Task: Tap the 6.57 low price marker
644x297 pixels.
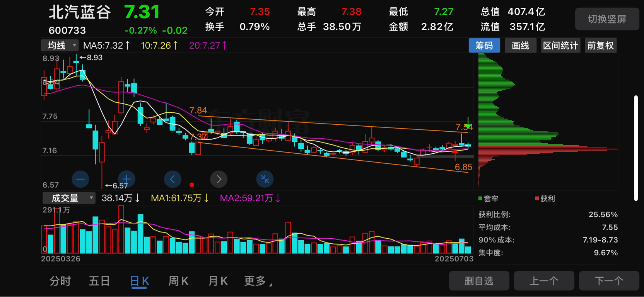Action: click(116, 186)
